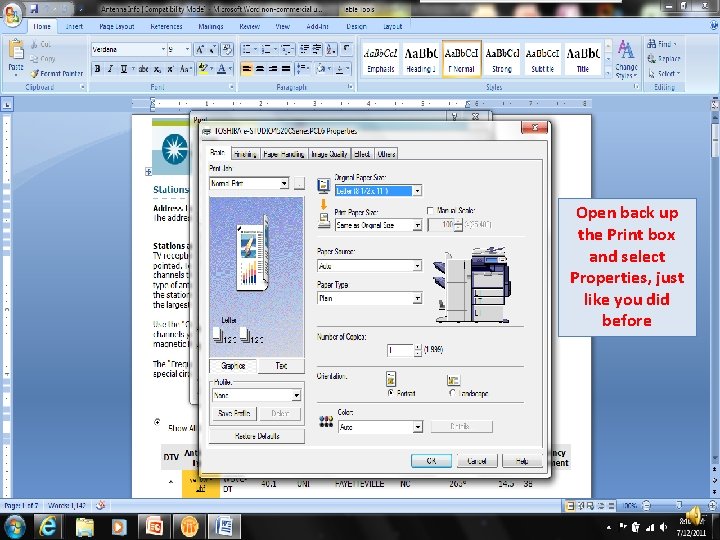Screen dimensions: 720x540
Task: Open the Paper Source dropdown
Action: (x=417, y=266)
